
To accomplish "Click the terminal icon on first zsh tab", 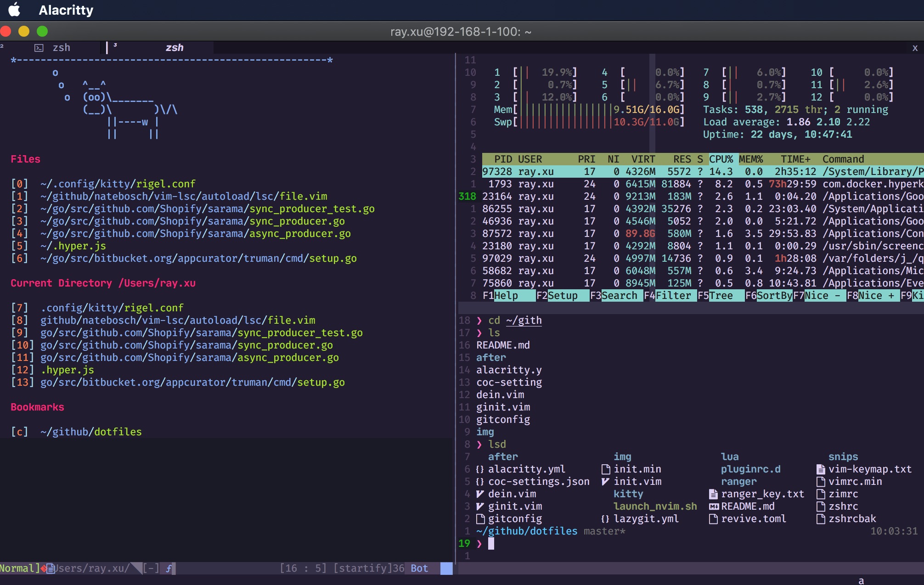I will click(39, 48).
